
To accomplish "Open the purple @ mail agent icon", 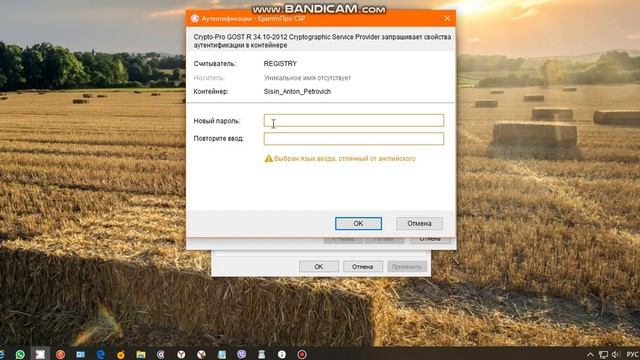I will [x=161, y=354].
